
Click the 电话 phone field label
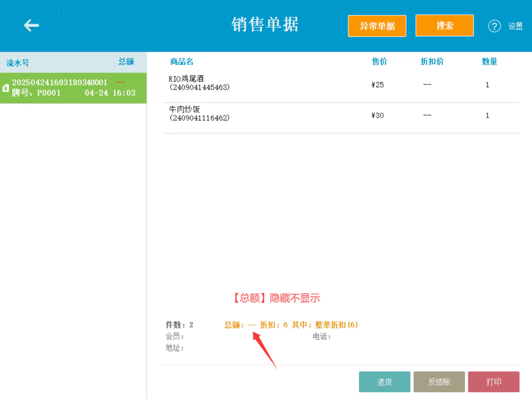click(x=322, y=336)
